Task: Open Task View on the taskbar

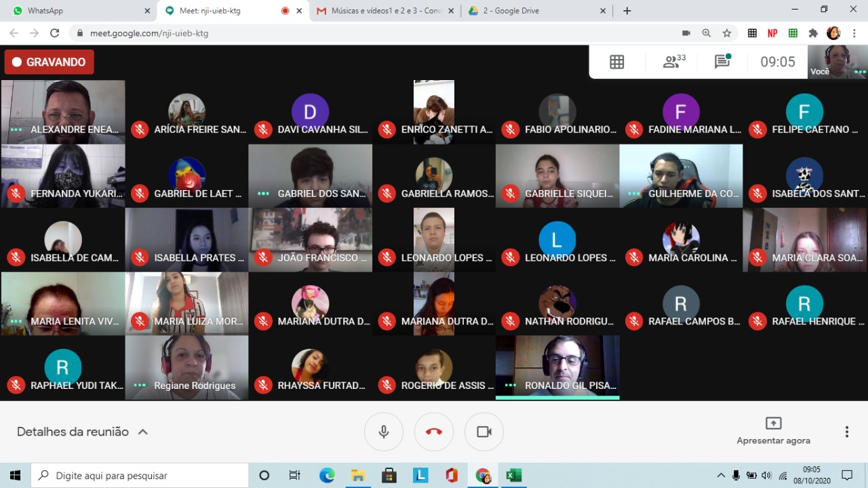Action: 294,475
